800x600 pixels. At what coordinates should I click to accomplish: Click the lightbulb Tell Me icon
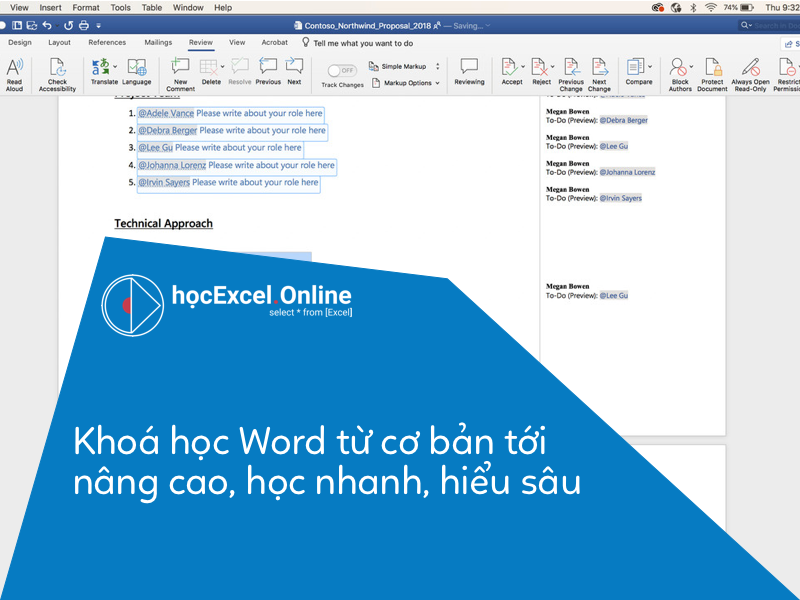point(306,42)
